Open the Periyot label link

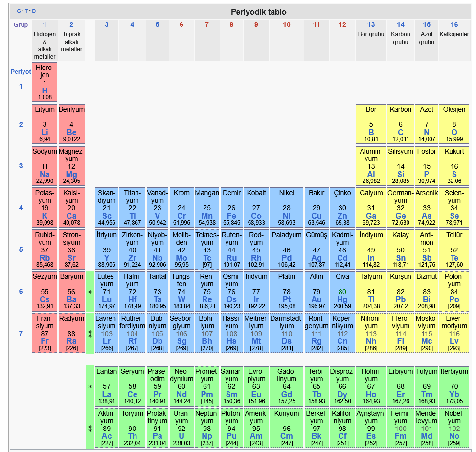click(x=21, y=72)
